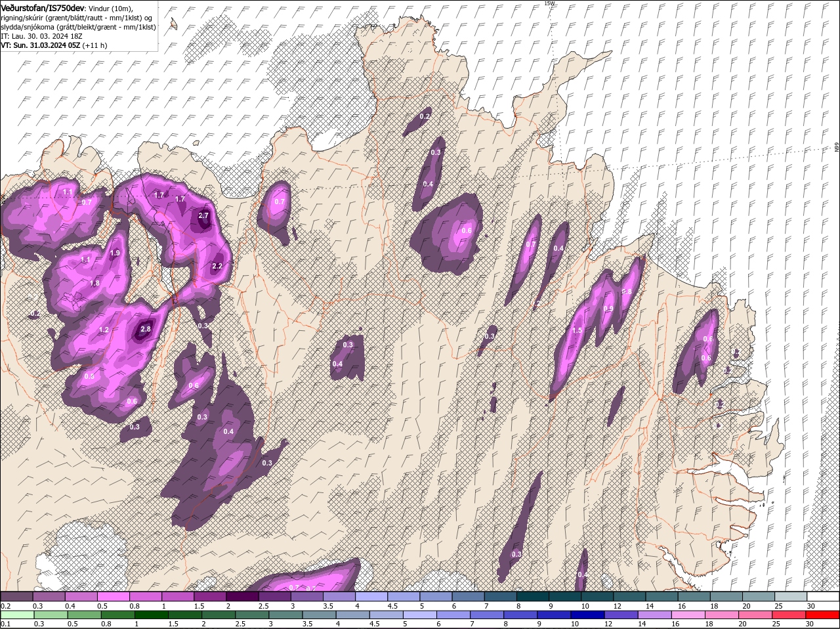The image size is (840, 629).
Task: Click the 1.9 precipitation value on the map
Action: pyautogui.click(x=115, y=253)
